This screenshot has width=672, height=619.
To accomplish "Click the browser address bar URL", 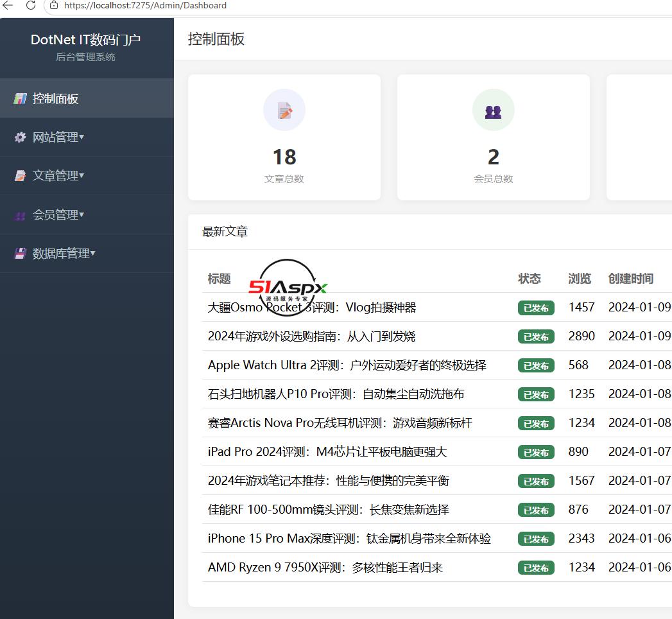I will pyautogui.click(x=145, y=6).
